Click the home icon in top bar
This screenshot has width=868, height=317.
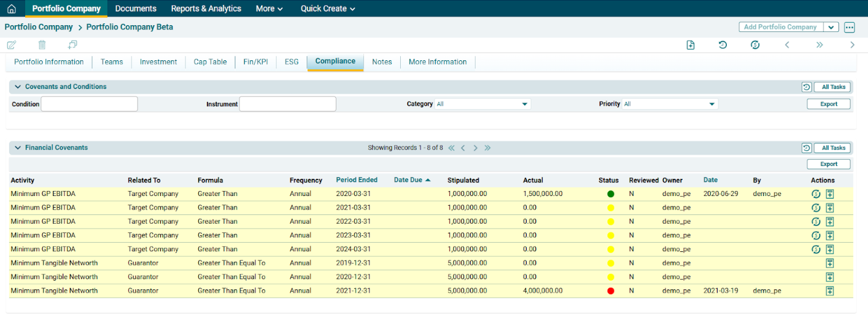coord(12,9)
